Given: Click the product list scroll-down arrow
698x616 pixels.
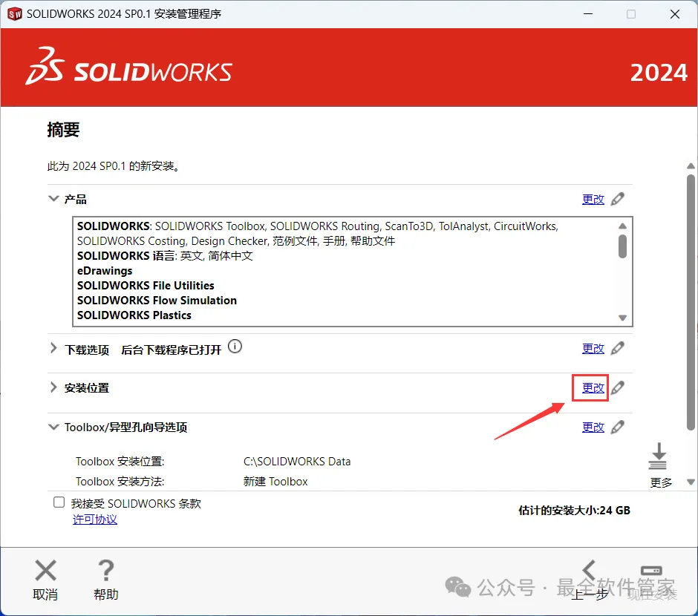Looking at the screenshot, I should point(622,318).
